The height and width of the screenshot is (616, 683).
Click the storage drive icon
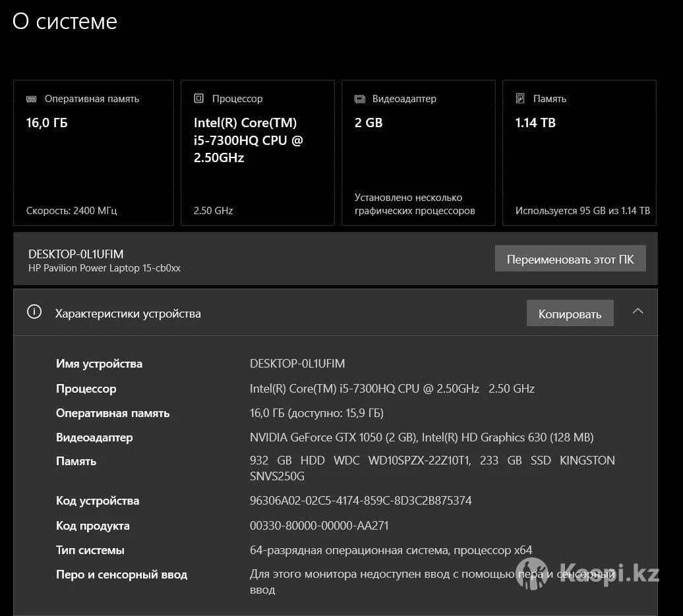pos(520,99)
